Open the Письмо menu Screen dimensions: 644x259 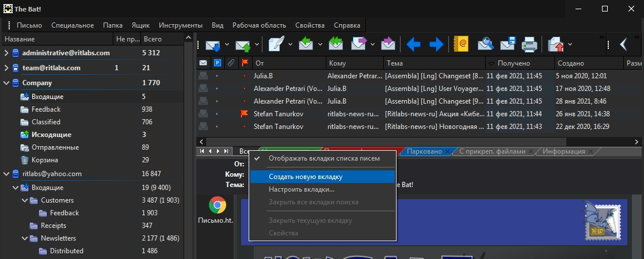coord(29,25)
